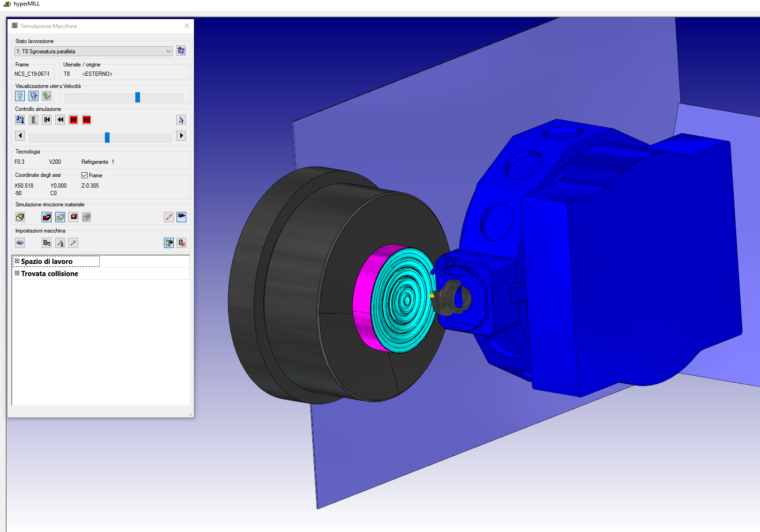Toggle the monitor output icon
The image size is (760, 532).
point(182,217)
